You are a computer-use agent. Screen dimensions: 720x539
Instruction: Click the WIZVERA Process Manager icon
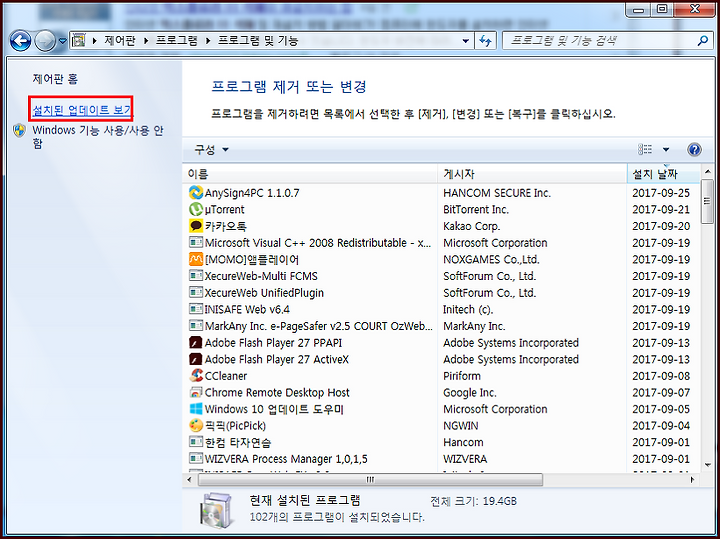(x=196, y=459)
